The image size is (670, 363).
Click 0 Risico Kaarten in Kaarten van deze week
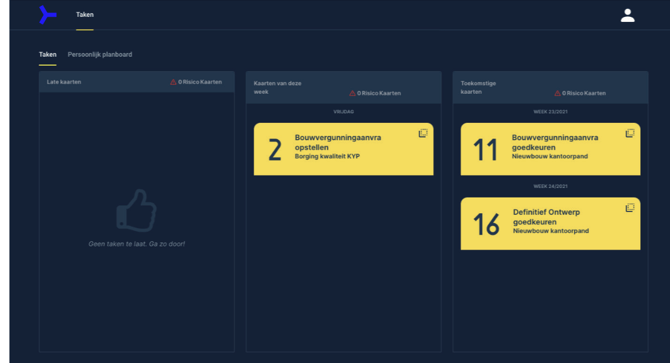379,93
